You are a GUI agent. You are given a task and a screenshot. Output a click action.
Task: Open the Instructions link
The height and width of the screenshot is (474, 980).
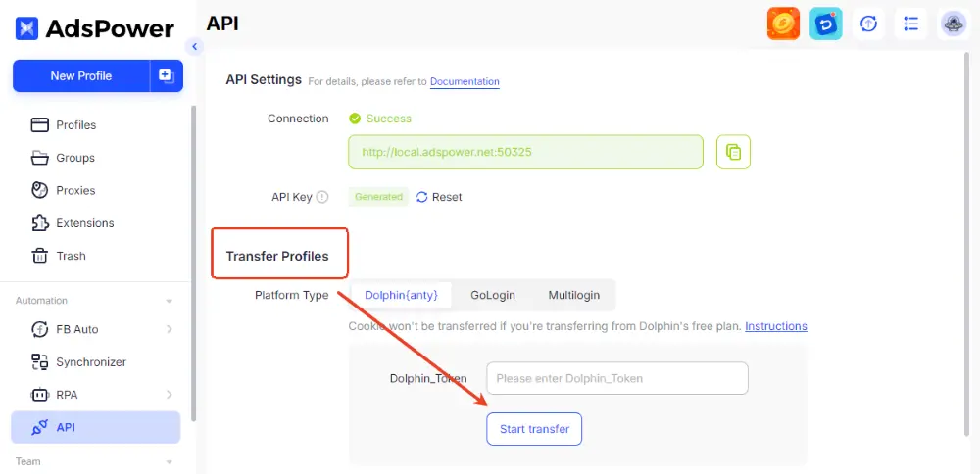775,326
